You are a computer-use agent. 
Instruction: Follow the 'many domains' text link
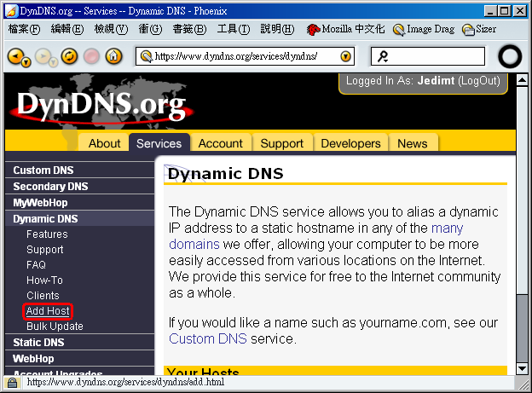(x=448, y=228)
